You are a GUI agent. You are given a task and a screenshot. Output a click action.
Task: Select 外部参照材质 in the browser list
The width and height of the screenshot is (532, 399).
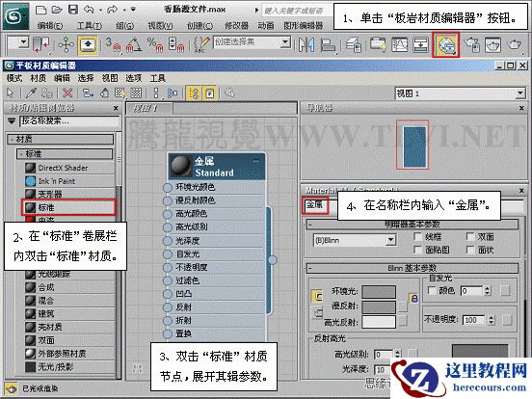(x=69, y=354)
